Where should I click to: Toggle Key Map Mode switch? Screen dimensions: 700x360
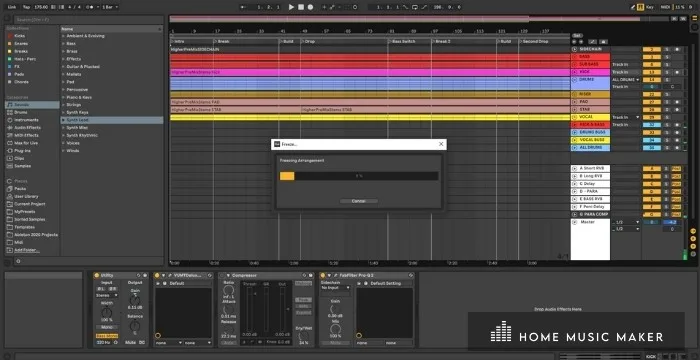tap(650, 7)
